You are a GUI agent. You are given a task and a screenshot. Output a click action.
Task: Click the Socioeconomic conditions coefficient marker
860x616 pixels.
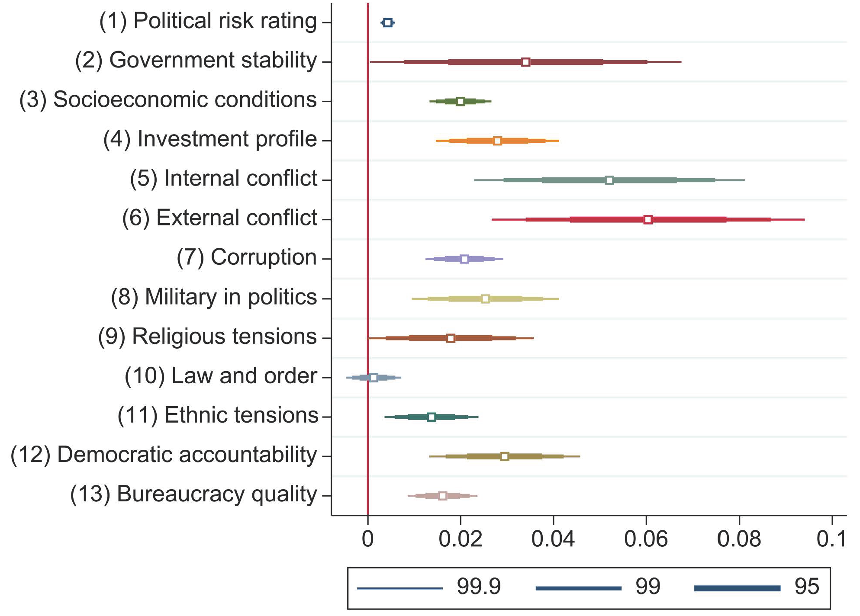[x=461, y=101]
